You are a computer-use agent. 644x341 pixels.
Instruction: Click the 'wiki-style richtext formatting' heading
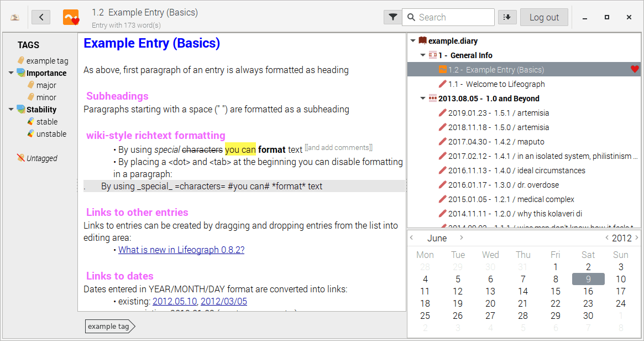pos(156,135)
